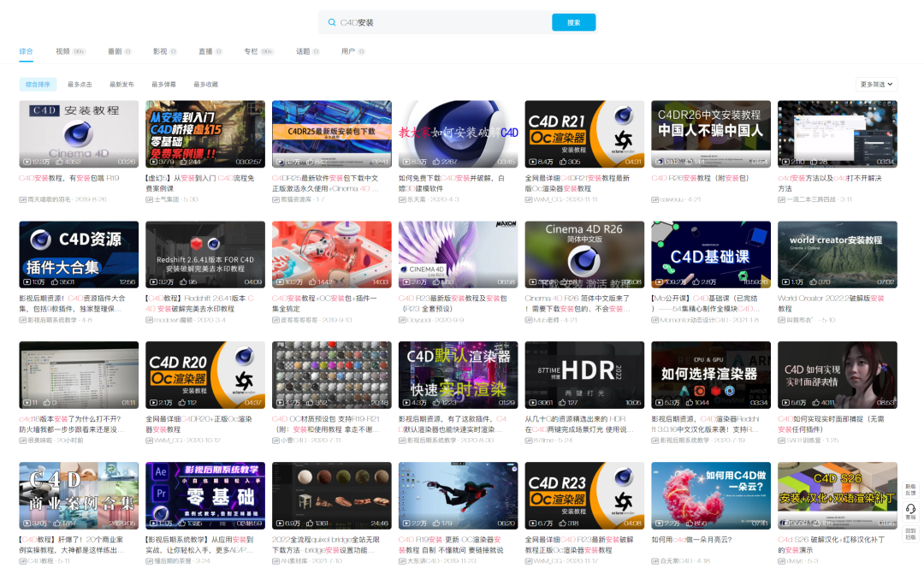Click the like icon on C4D资源插件大合集 thumbnail
The height and width of the screenshot is (574, 924).
tap(54, 282)
